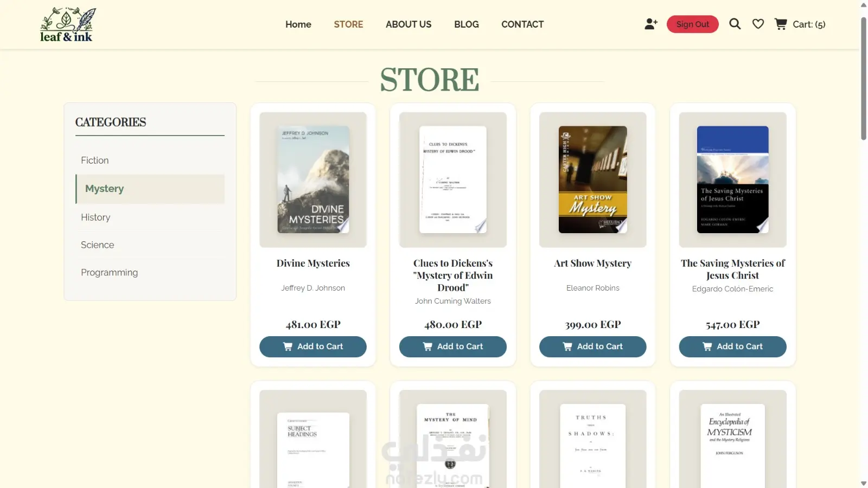The width and height of the screenshot is (868, 488).
Task: Open the Divine Mysteries book cover
Action: [313, 179]
